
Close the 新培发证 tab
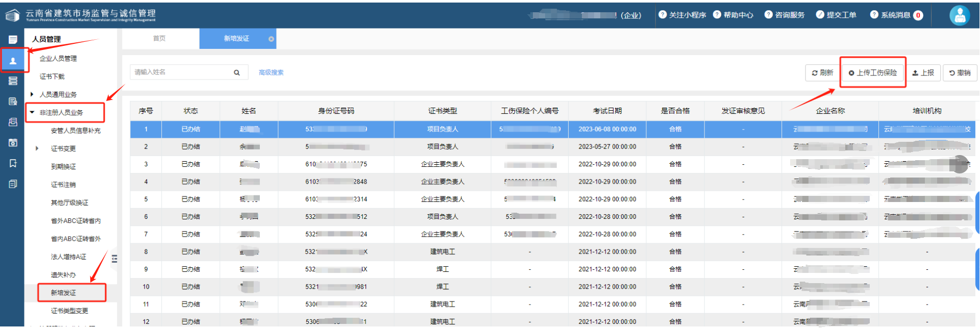pos(271,39)
